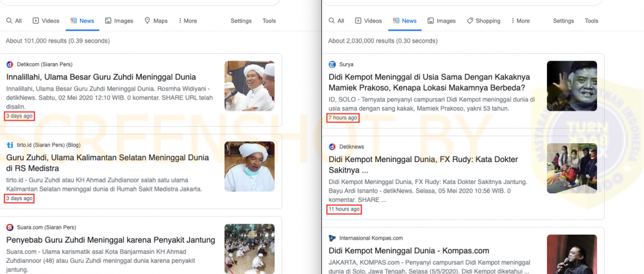Open singer thumbnail in Kompas.com result
644x274 pixels.
[x=571, y=254]
